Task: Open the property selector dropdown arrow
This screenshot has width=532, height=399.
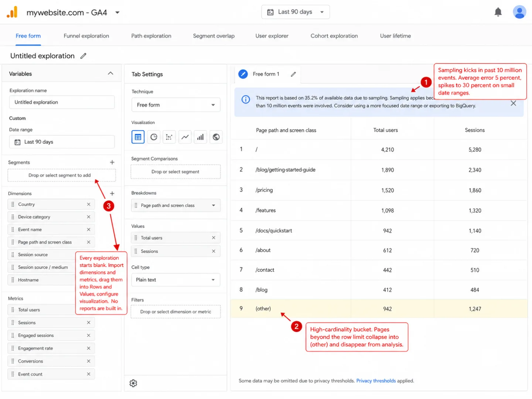Action: 117,12
